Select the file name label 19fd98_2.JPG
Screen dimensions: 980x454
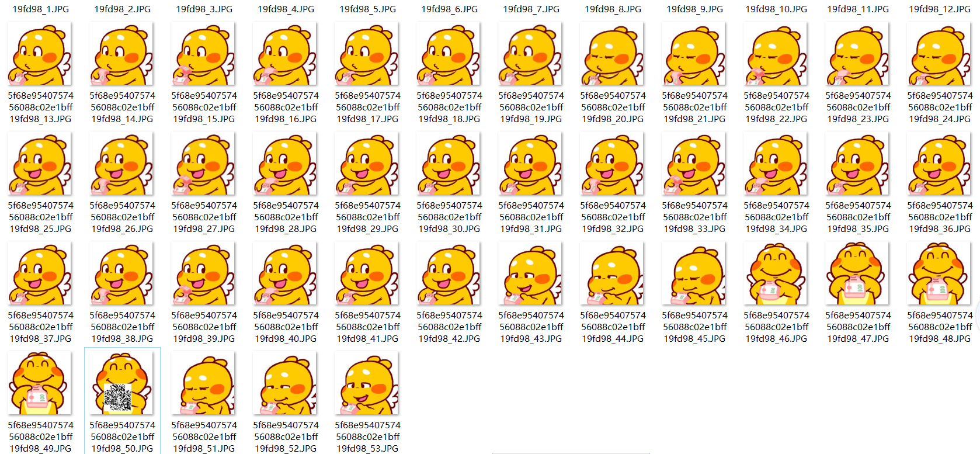pyautogui.click(x=123, y=9)
